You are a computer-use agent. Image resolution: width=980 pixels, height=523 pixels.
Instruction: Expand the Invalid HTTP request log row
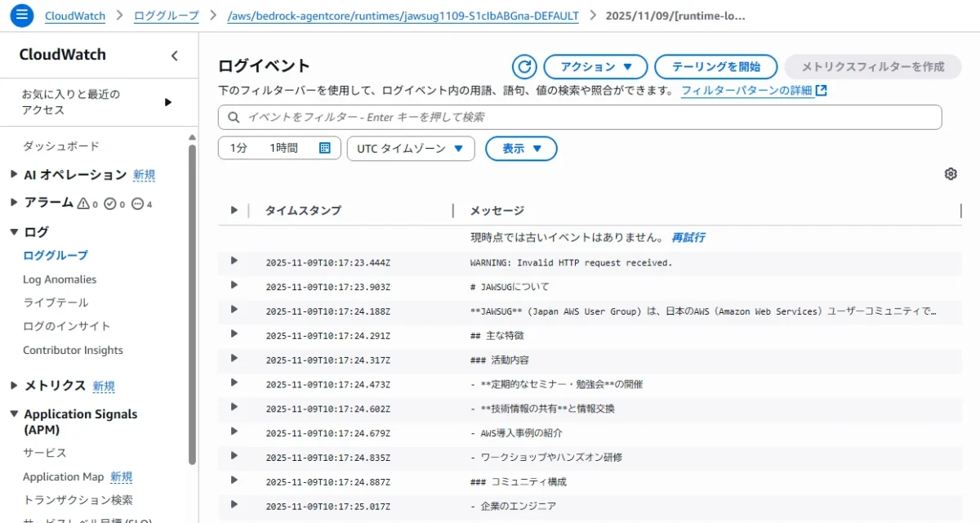pyautogui.click(x=234, y=261)
